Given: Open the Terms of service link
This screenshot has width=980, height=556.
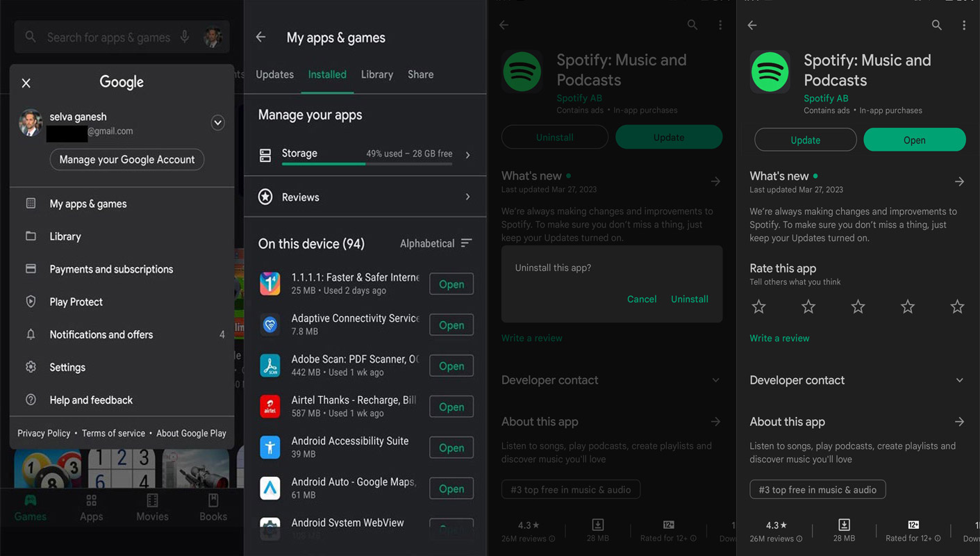Looking at the screenshot, I should [113, 433].
